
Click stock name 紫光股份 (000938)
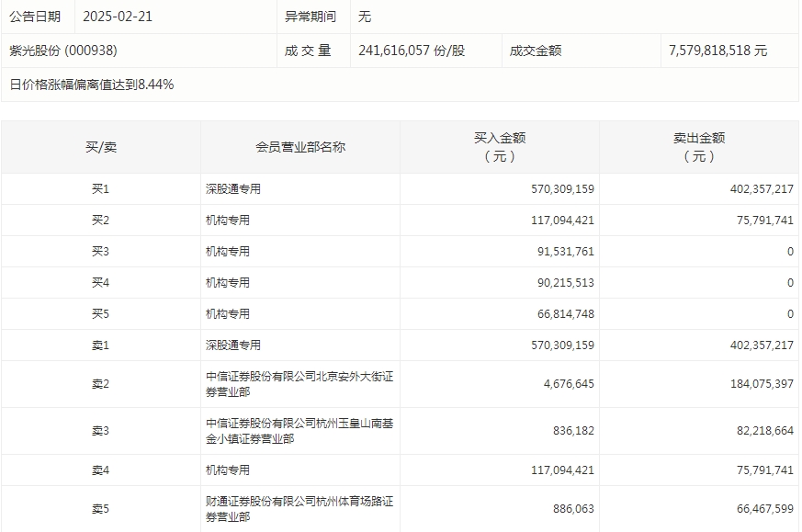(x=63, y=51)
